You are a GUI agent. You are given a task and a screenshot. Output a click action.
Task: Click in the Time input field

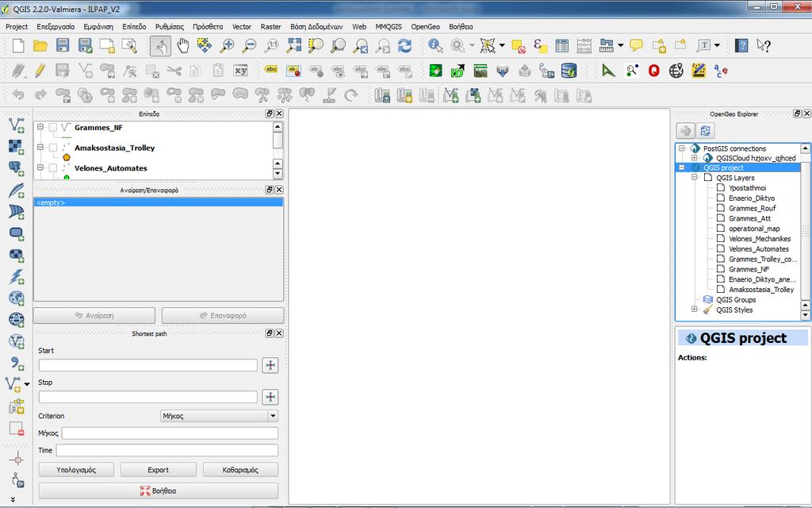[x=167, y=450]
